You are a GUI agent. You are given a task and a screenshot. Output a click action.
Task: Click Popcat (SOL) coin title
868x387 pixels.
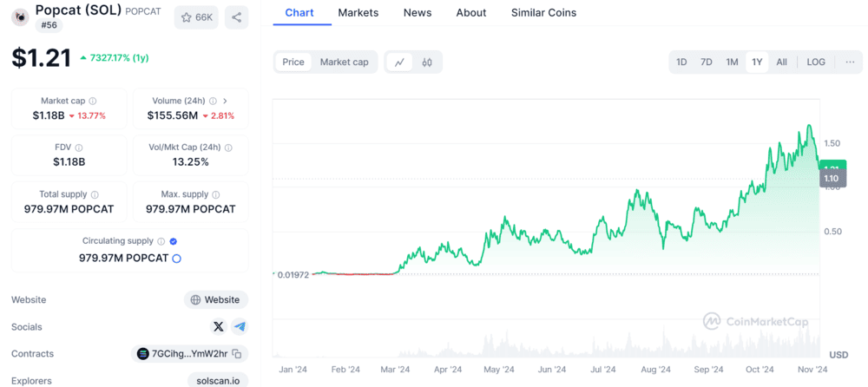(x=79, y=10)
